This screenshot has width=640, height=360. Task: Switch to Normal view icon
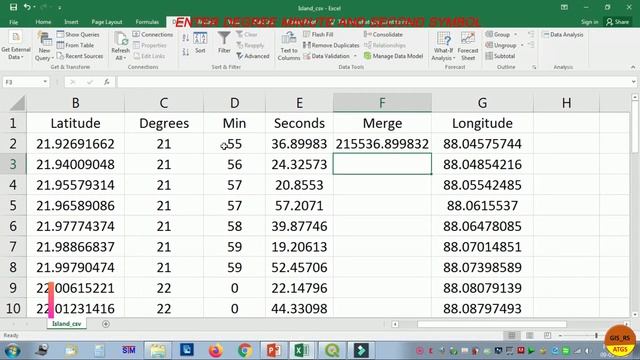tap(511, 335)
